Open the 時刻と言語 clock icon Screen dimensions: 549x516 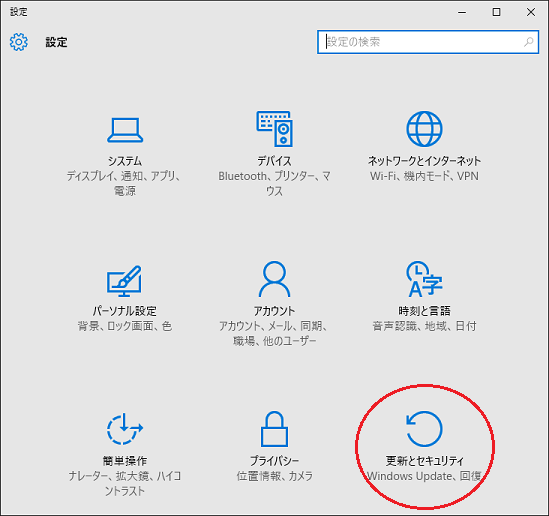[x=424, y=279]
